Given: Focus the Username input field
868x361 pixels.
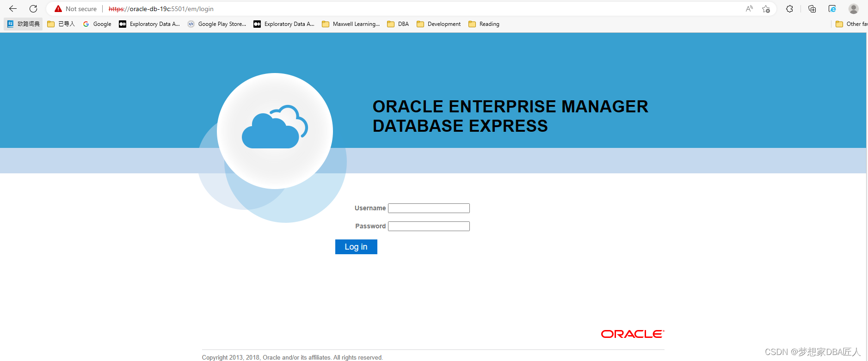Looking at the screenshot, I should click(x=429, y=208).
